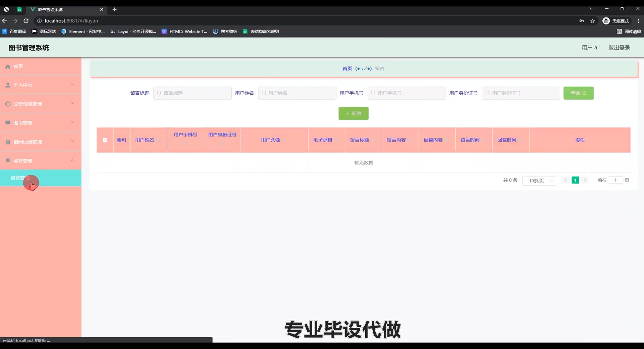This screenshot has height=349, width=644.
Task: Expand the 借阅记录管理 sidebar menu
Action: coord(41,142)
